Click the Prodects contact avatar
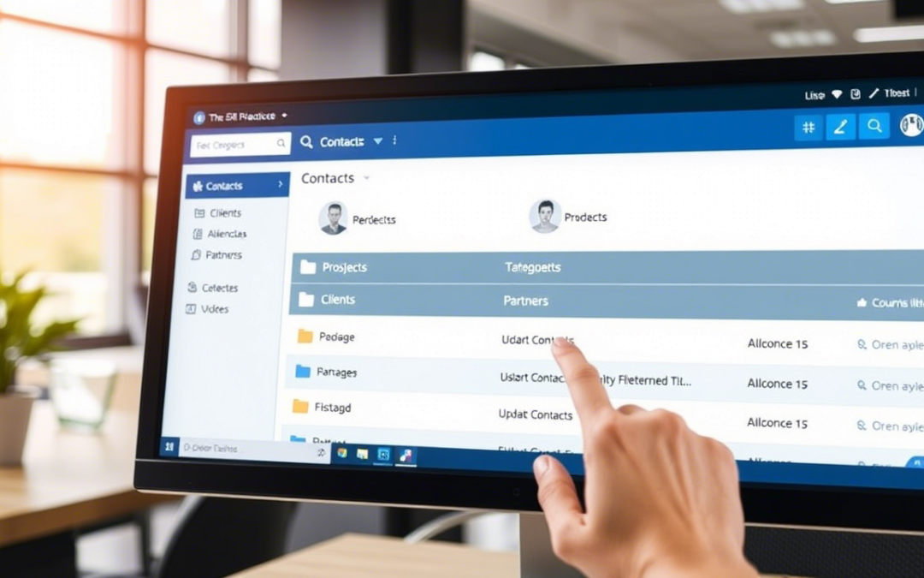This screenshot has width=924, height=578. click(x=544, y=216)
